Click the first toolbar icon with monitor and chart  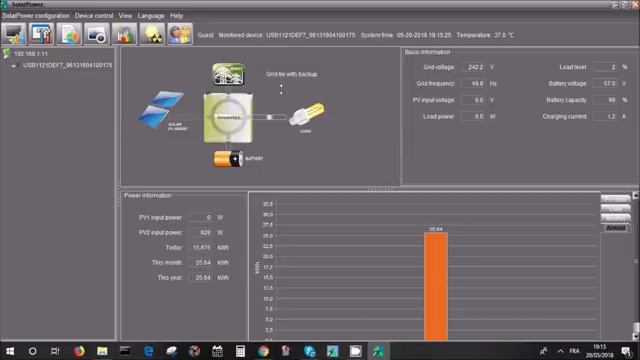(x=14, y=34)
